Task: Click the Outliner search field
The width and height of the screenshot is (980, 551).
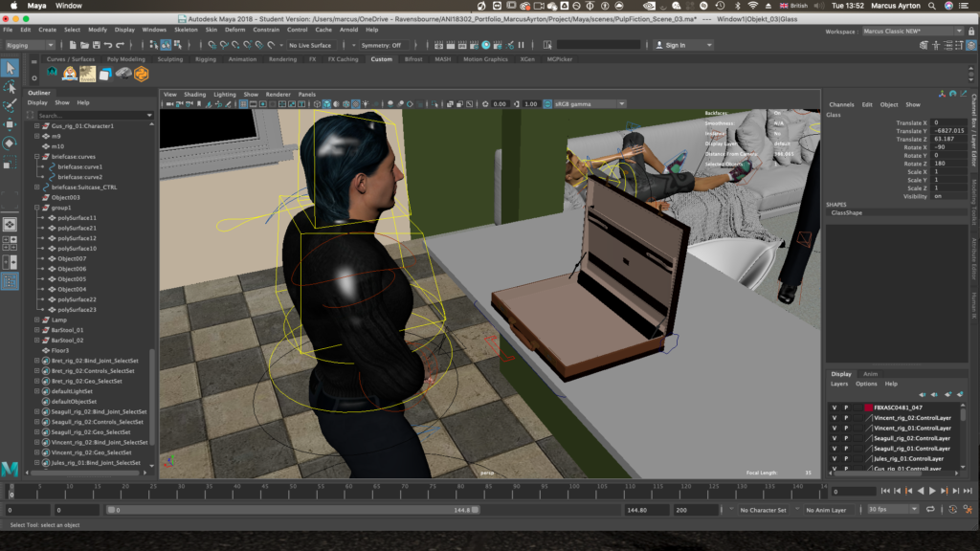Action: click(x=94, y=115)
